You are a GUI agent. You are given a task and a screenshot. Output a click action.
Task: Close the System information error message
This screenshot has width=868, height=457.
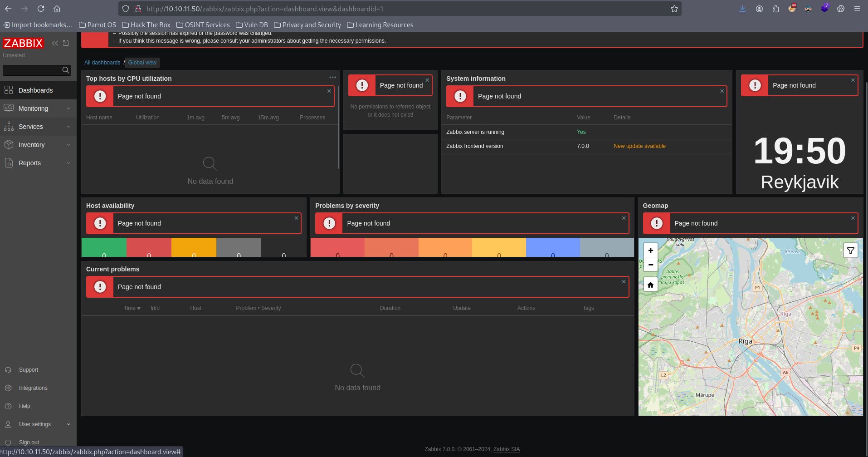(722, 91)
